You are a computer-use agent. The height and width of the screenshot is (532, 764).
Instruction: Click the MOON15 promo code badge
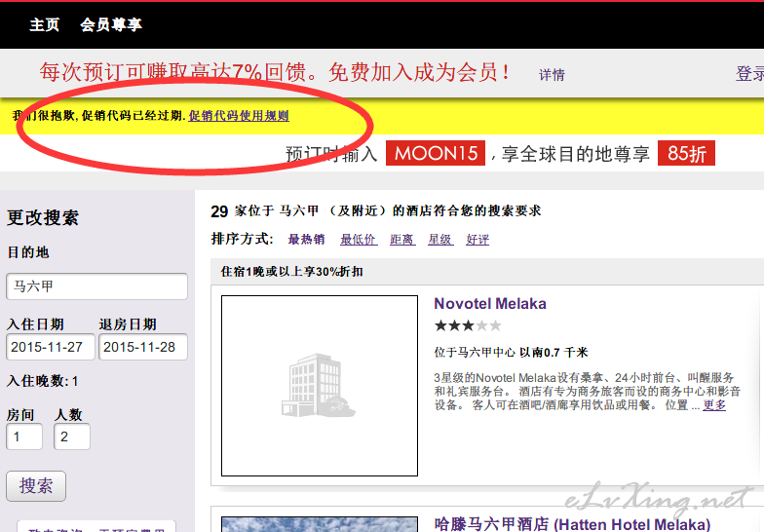435,154
